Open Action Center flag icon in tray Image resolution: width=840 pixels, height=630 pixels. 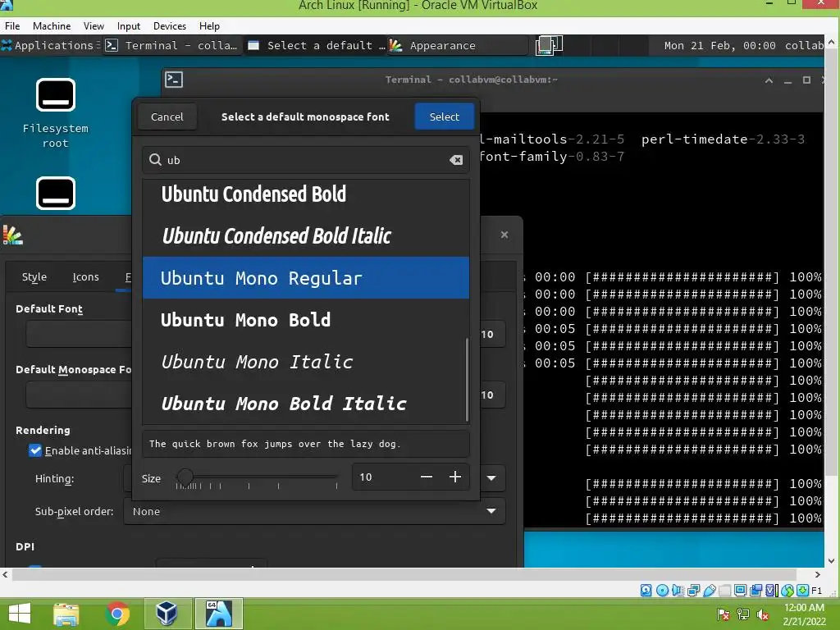(724, 614)
